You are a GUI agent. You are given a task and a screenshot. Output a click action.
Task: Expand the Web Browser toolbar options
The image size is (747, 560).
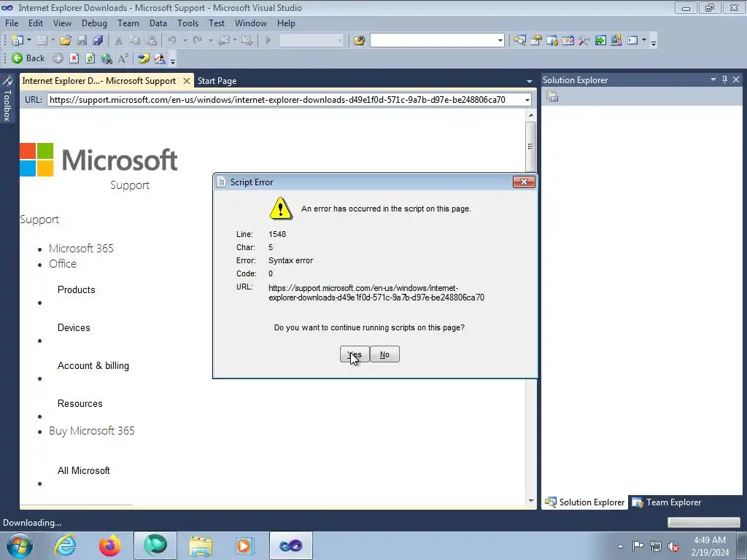coord(173,61)
